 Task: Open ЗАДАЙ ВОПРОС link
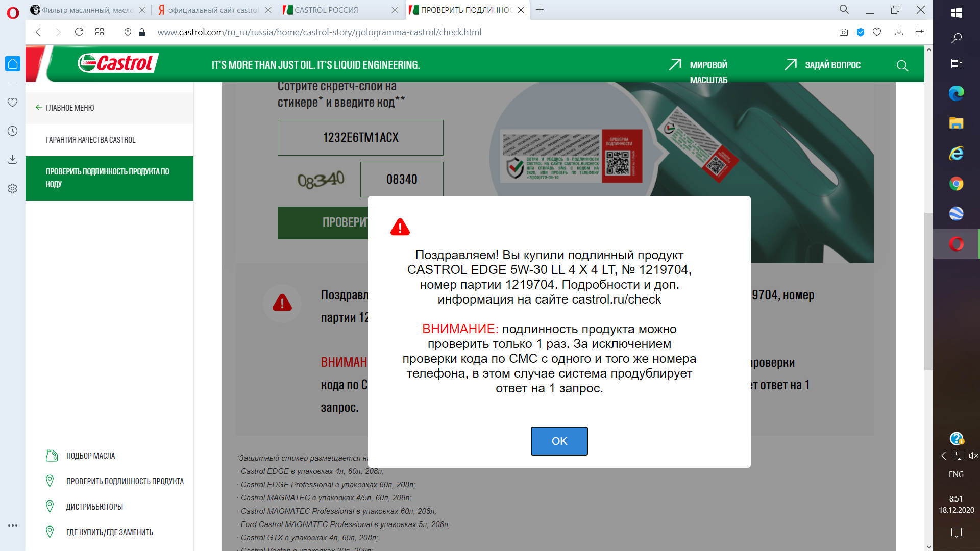tap(822, 65)
